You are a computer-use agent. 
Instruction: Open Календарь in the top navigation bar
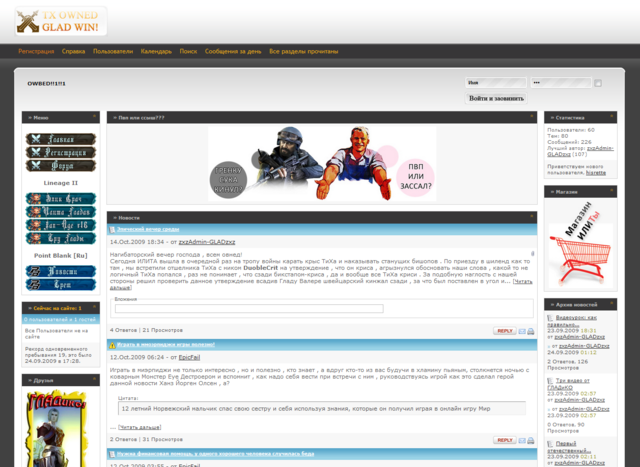[x=156, y=50]
